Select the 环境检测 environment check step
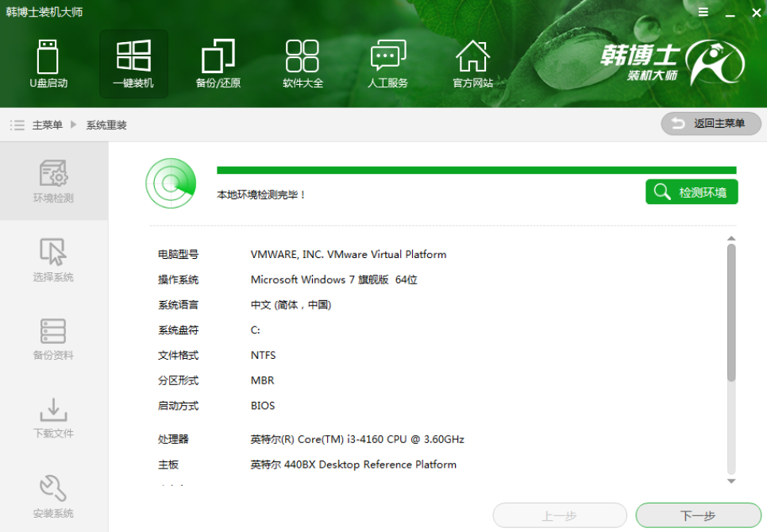 53,181
